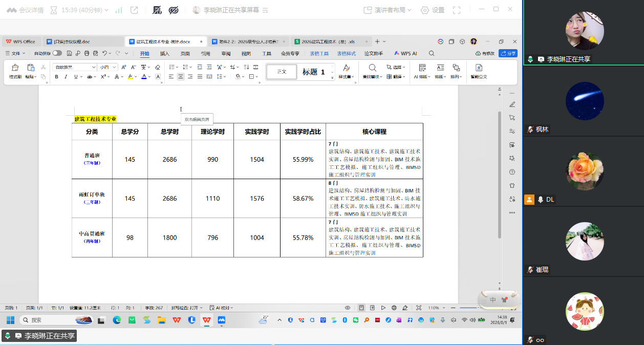Click the 排列 arrange icon
Screen dimensions: 644x345
click(x=456, y=68)
